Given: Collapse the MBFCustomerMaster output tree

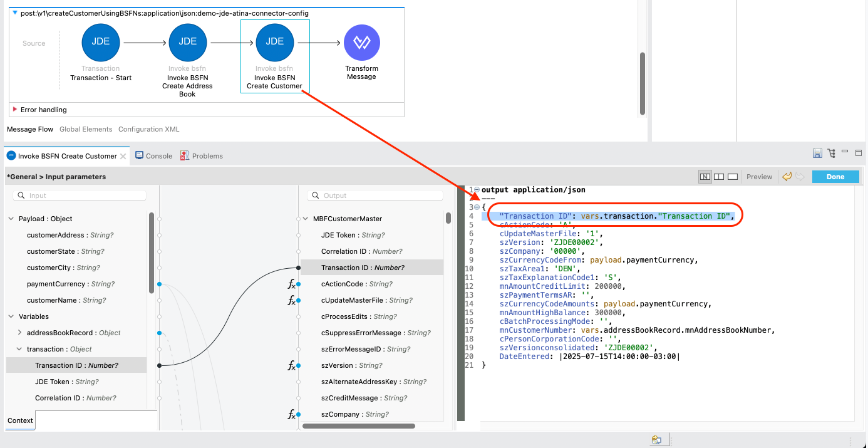Looking at the screenshot, I should 307,219.
